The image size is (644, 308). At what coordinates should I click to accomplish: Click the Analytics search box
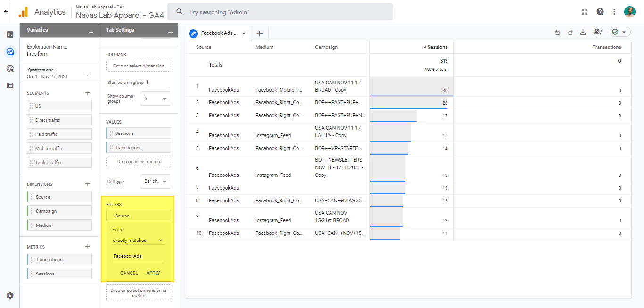coord(281,12)
